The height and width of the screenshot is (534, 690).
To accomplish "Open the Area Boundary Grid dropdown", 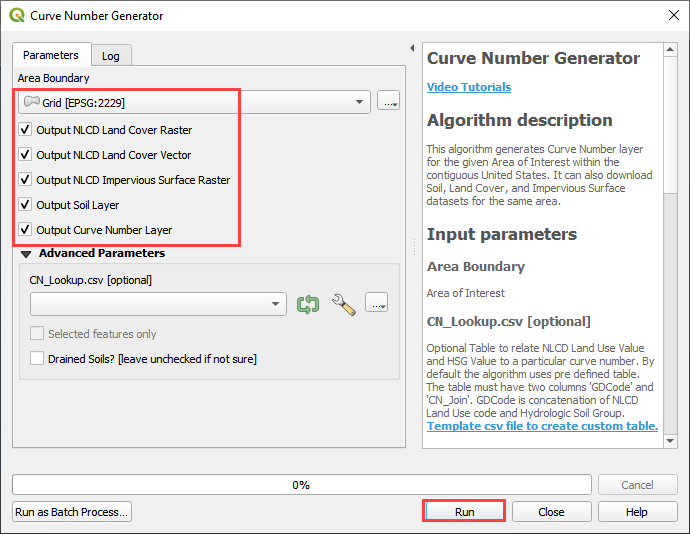I will pos(194,102).
